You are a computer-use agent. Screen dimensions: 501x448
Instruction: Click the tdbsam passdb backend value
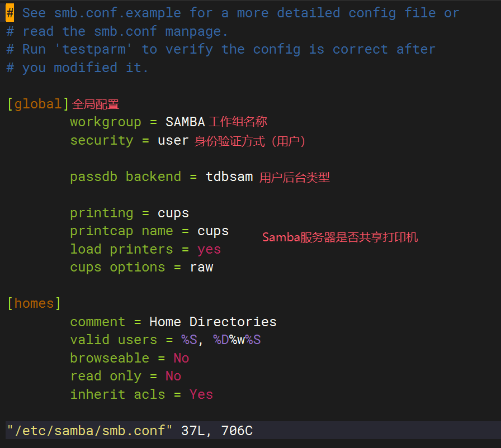tap(229, 177)
